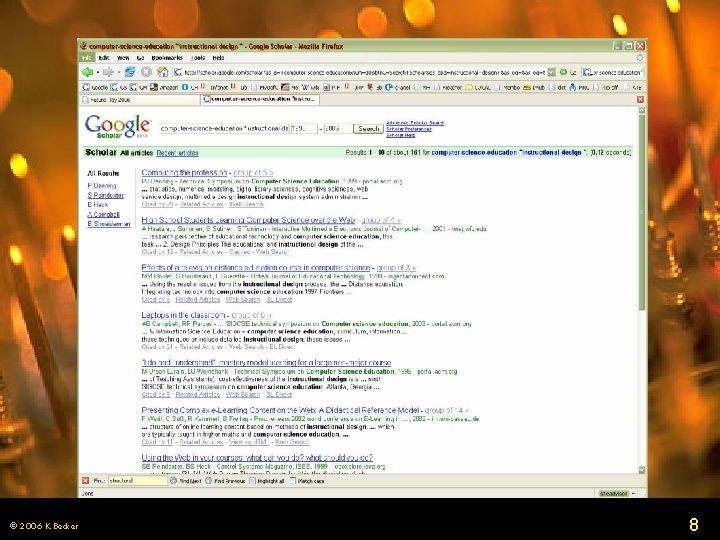This screenshot has height=540, width=720.
Task: Click the Find Next arrow icon
Action: (x=173, y=480)
